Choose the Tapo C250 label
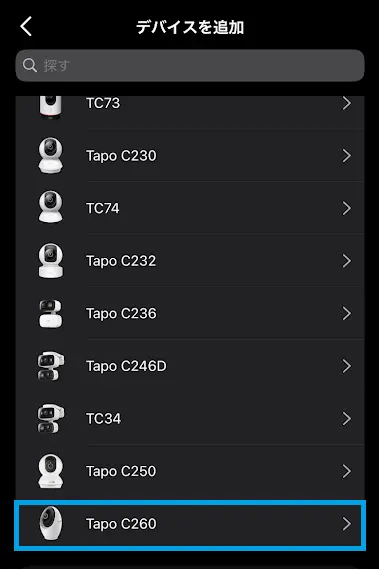 [121, 471]
